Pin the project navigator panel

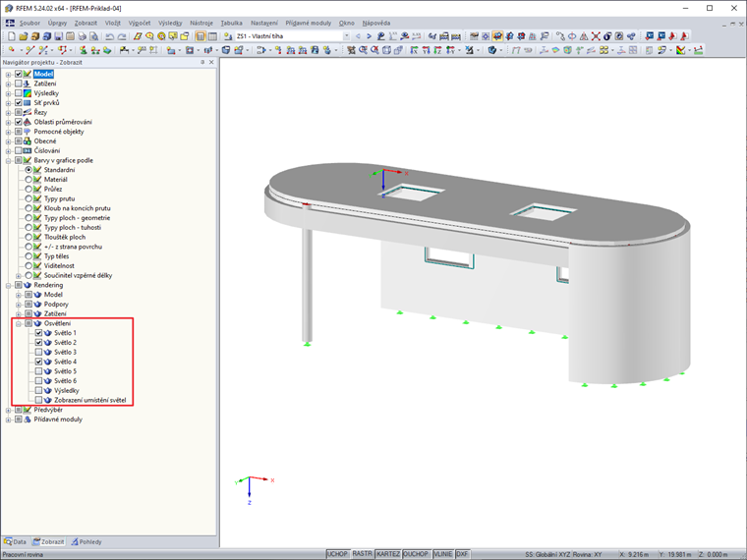[x=202, y=62]
